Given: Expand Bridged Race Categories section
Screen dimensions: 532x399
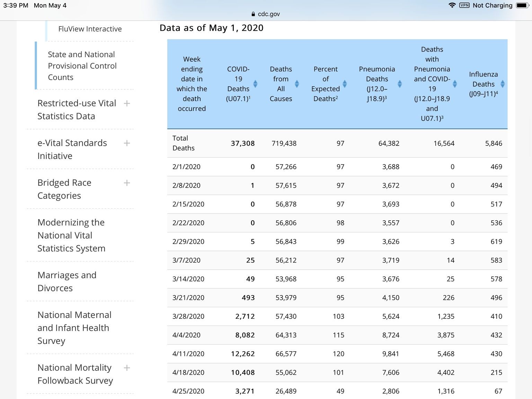Looking at the screenshot, I should 127,183.
